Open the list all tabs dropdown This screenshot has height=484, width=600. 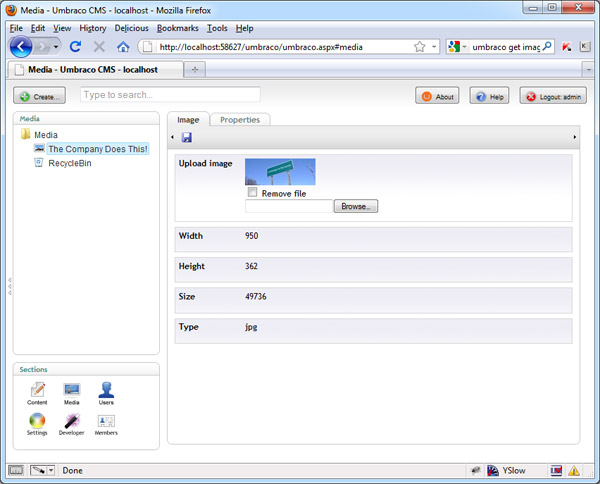point(588,70)
